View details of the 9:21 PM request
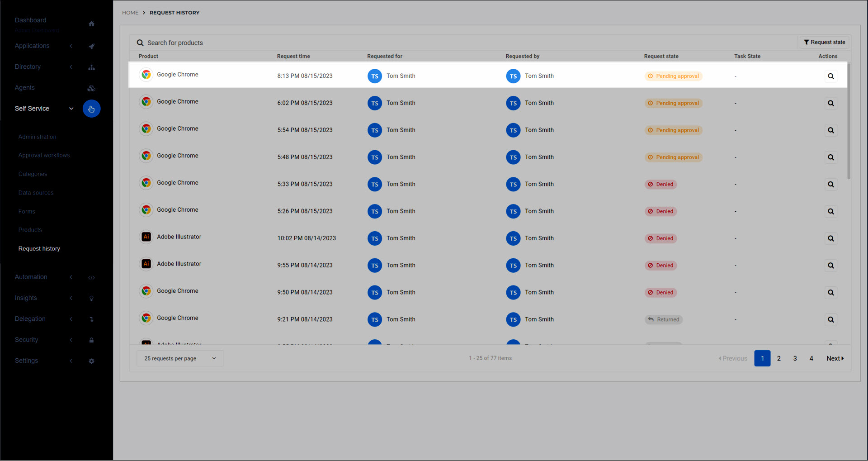This screenshot has height=461, width=868. pyautogui.click(x=830, y=320)
